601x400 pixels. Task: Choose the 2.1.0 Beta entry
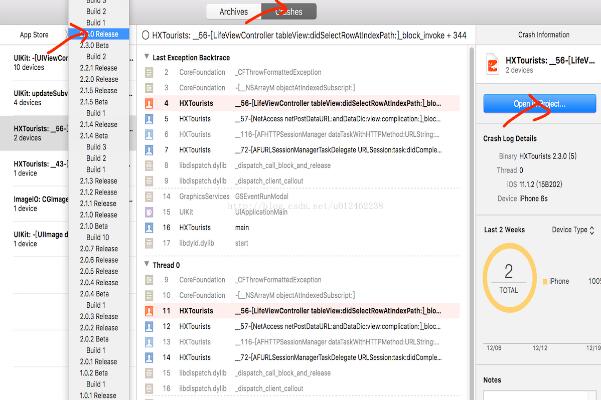99,226
